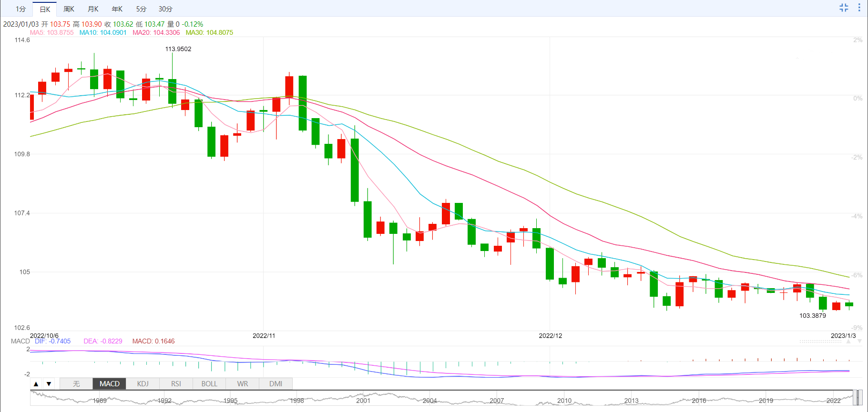Screen dimensions: 868x412
Task: Click the 102.6 price axis label
Action: 22,328
